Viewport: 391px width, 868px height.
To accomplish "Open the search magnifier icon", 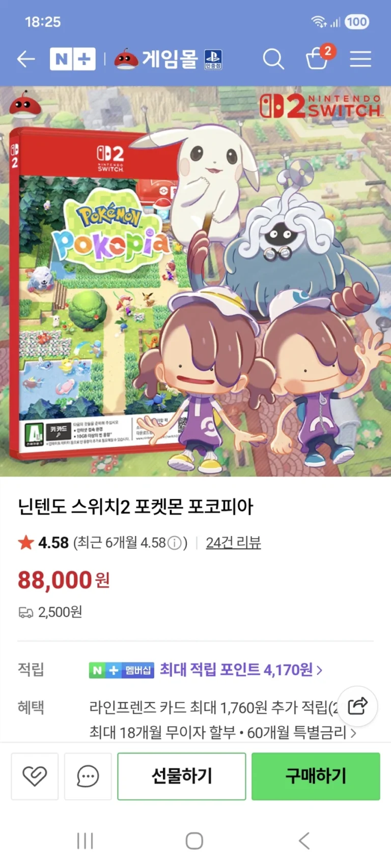I will pyautogui.click(x=273, y=59).
